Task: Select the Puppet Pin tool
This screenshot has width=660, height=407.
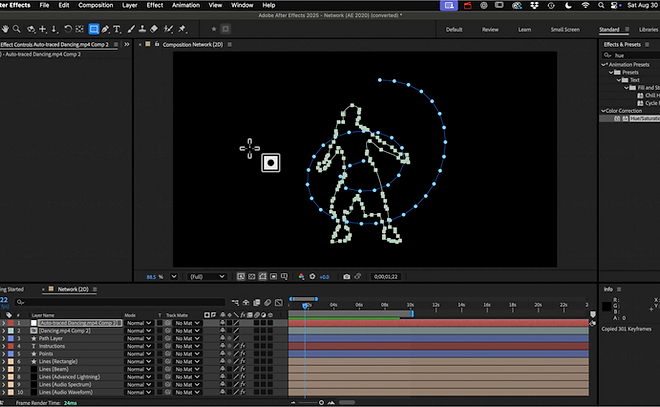Action: tap(184, 29)
